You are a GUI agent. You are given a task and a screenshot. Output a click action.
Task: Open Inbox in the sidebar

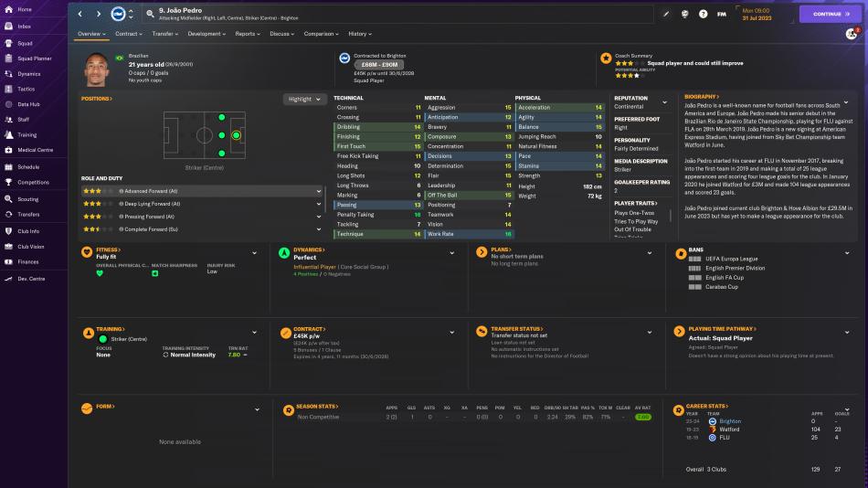24,27
